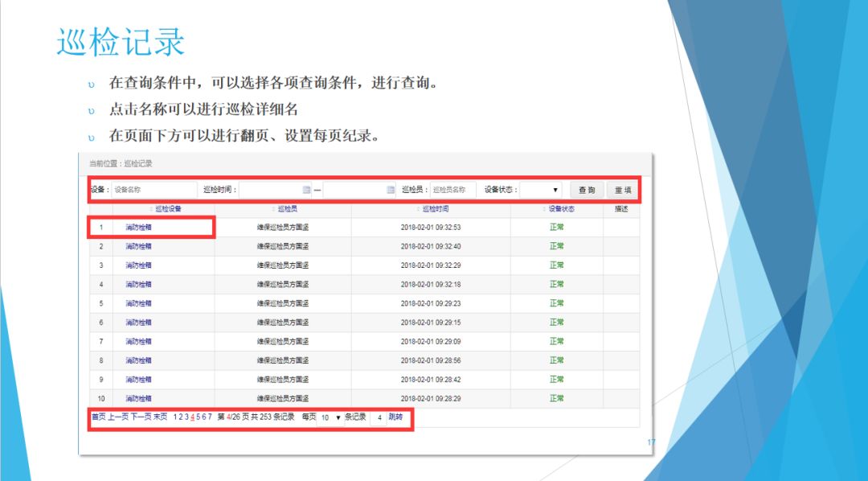Sort by the 巡检设备 column header
Viewport: 868px width, 481px height.
click(168, 209)
